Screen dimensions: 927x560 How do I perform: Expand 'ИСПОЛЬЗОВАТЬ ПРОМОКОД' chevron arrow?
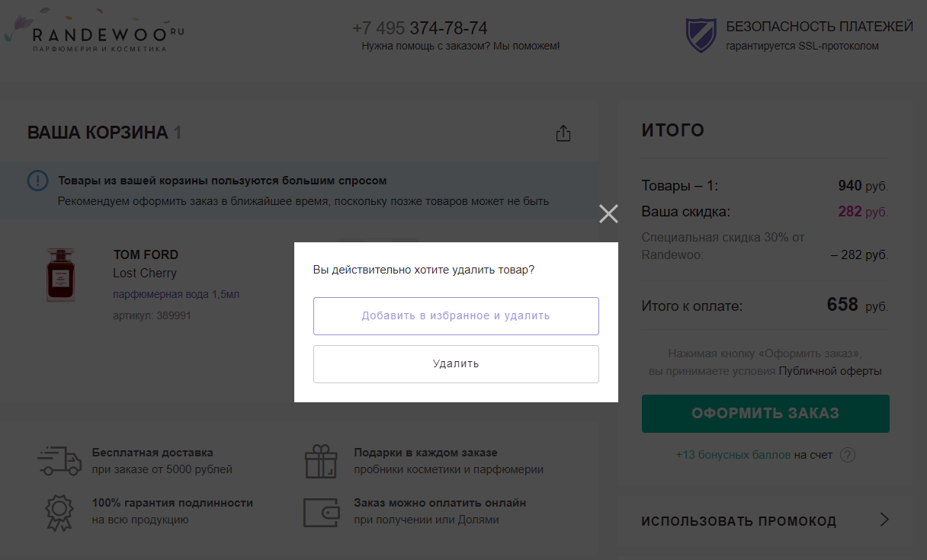click(884, 520)
